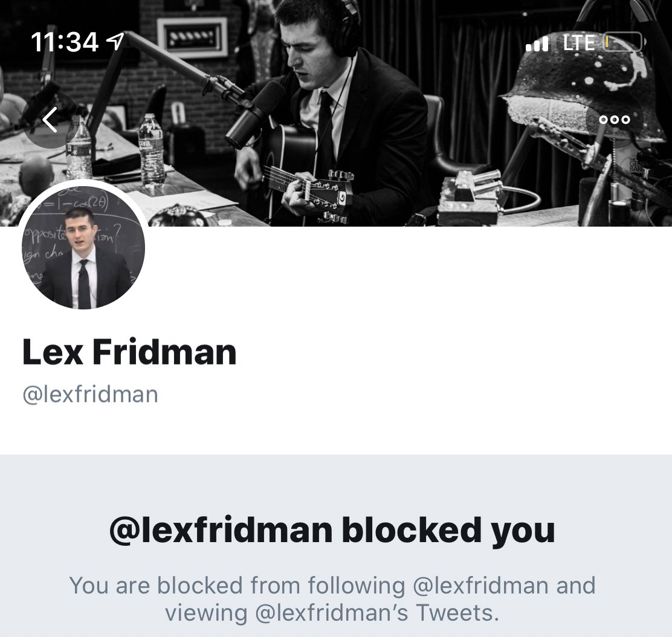Tap the cellular signal bars icon
Image resolution: width=672 pixels, height=637 pixels.
[537, 44]
